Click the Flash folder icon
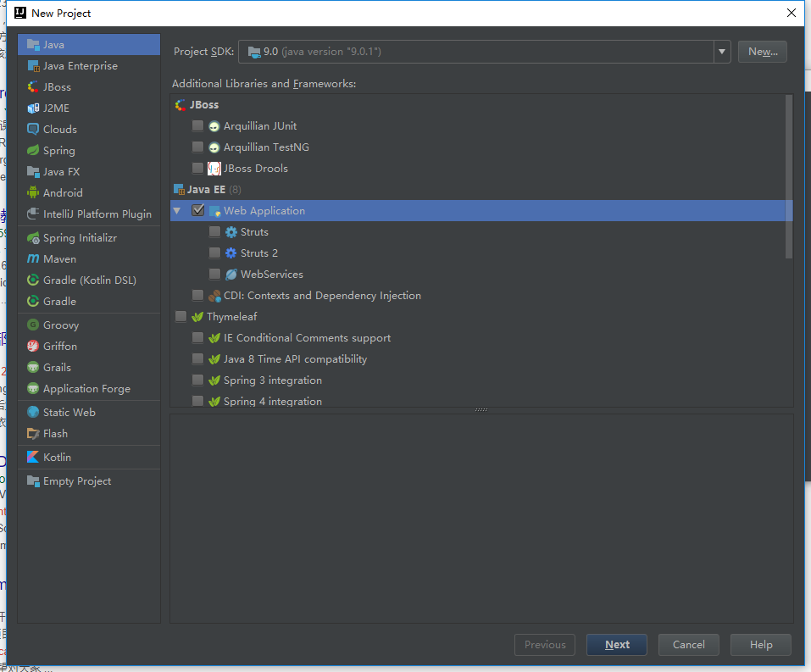Image resolution: width=811 pixels, height=672 pixels. tap(33, 434)
